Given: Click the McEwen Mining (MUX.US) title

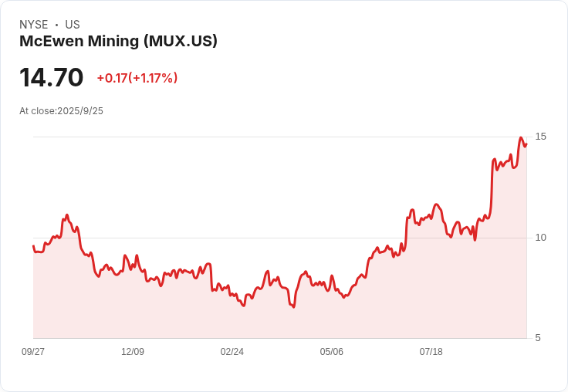Looking at the screenshot, I should click(118, 42).
